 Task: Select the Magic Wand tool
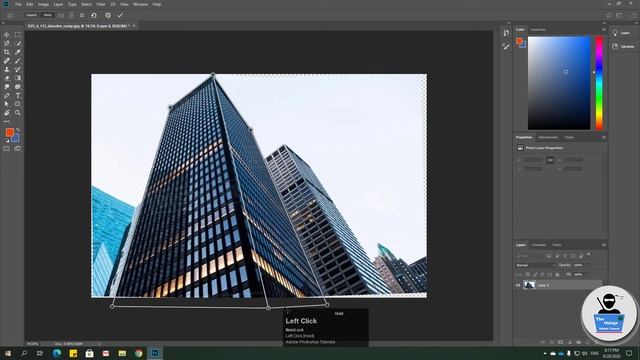coord(18,44)
